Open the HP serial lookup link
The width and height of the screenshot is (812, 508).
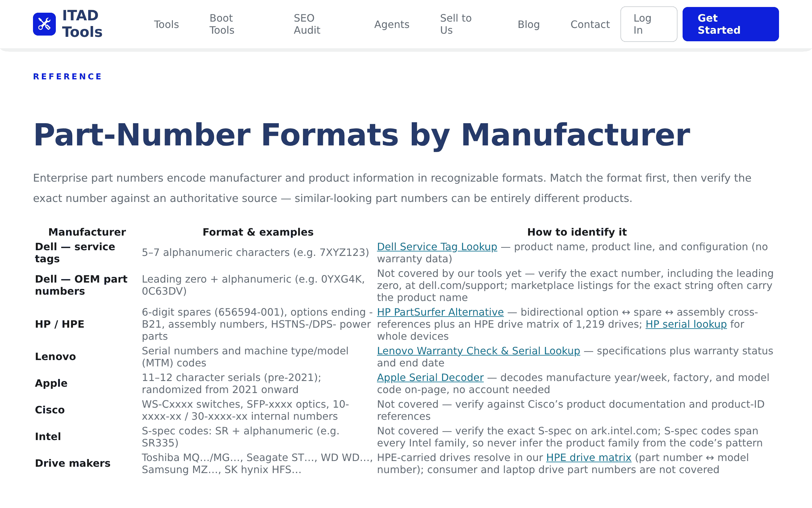[686, 324]
